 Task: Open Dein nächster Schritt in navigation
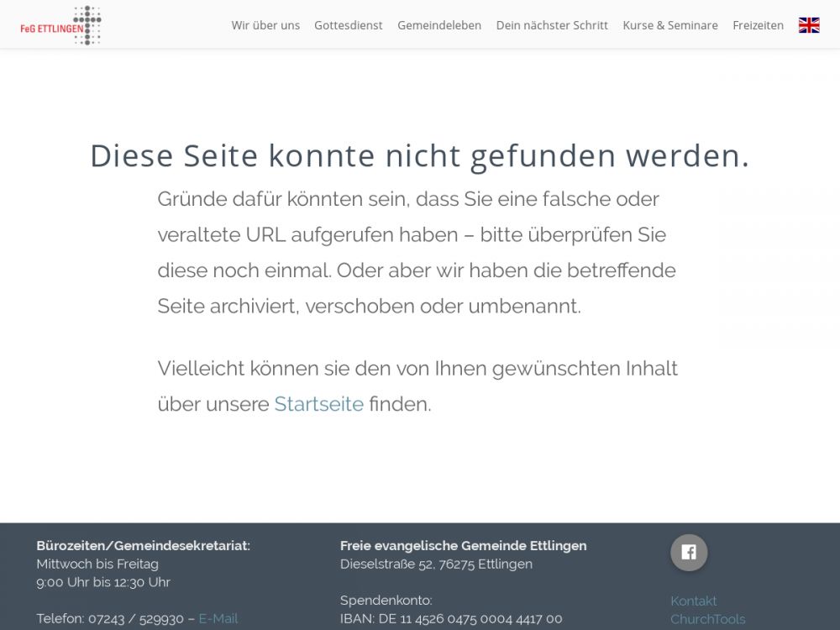(x=552, y=25)
